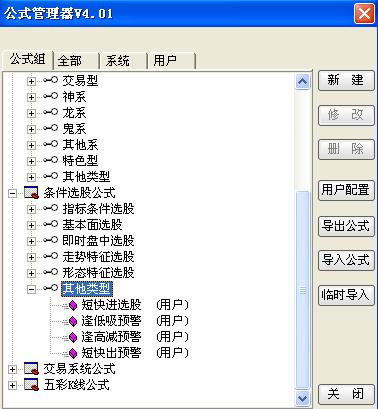Click the magenta icon beside 短快进选股
The image size is (378, 409).
pos(73,305)
